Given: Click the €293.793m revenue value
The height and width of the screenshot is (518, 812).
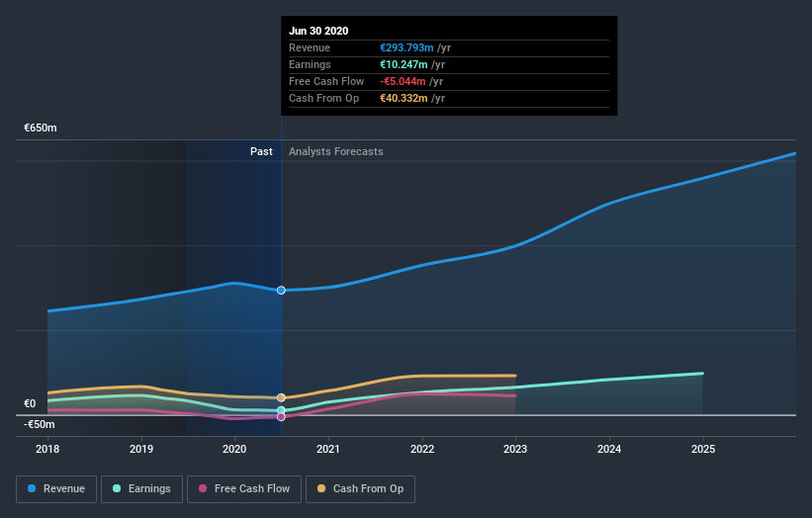Looking at the screenshot, I should tap(406, 47).
